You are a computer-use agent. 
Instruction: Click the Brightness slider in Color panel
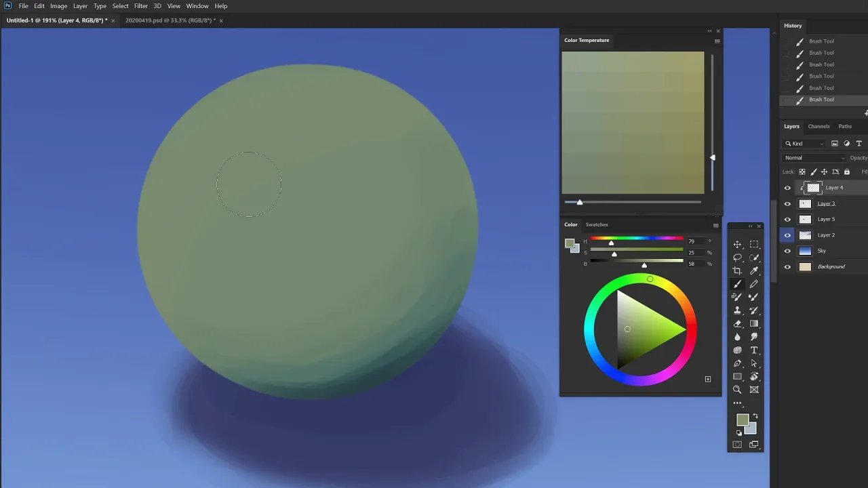637,260
